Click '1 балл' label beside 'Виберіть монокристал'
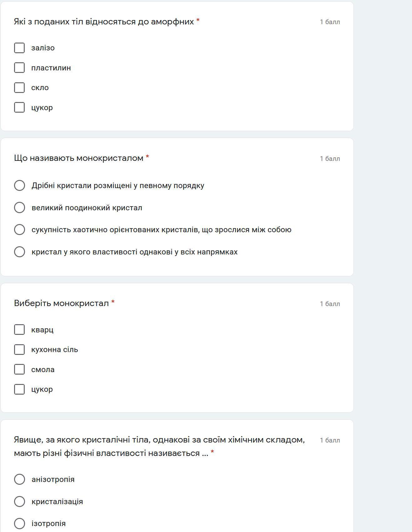Screen dimensions: 412x532 330,304
